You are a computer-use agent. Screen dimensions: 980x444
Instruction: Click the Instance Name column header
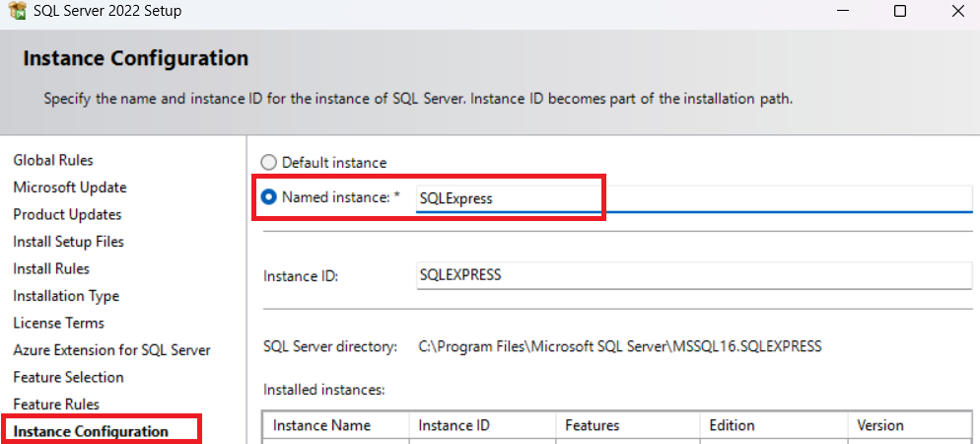click(335, 425)
